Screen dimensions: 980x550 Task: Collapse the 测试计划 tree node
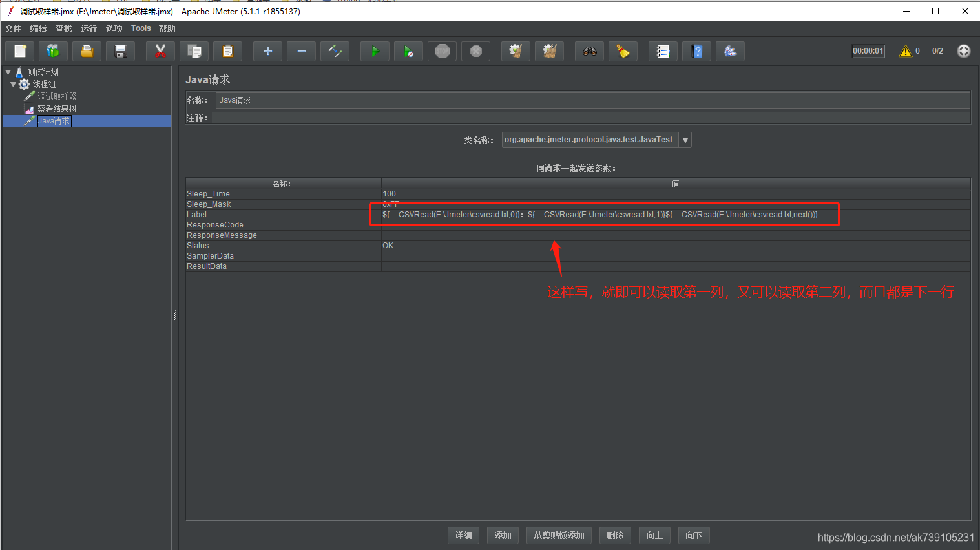[8, 72]
